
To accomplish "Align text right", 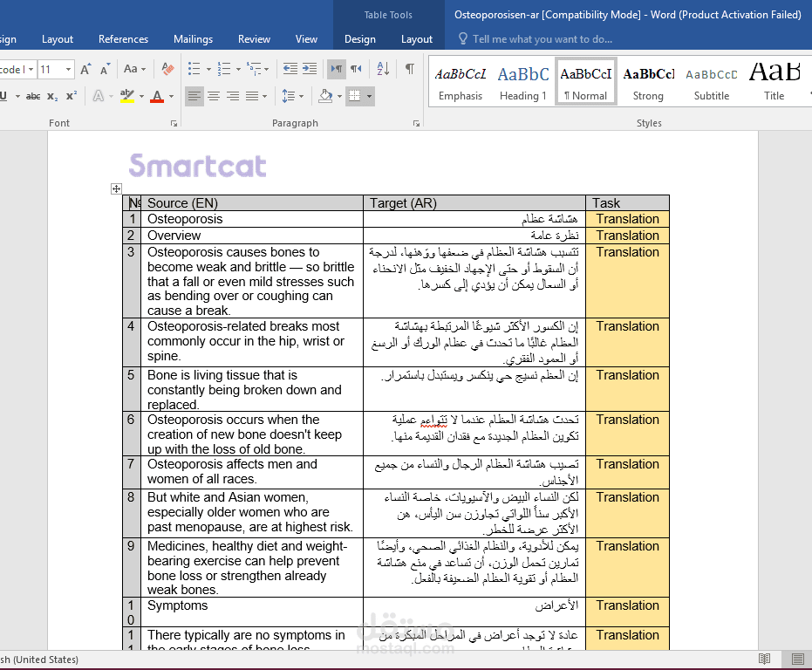I will tap(233, 96).
